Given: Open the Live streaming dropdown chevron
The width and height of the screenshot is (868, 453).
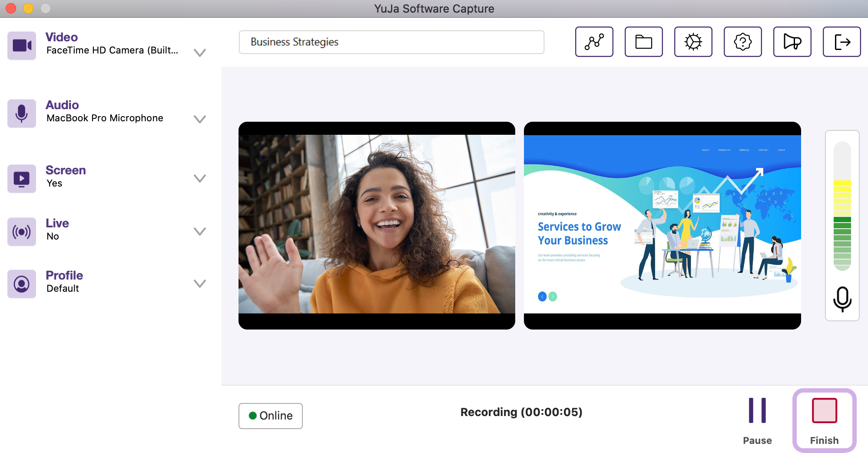Looking at the screenshot, I should click(199, 231).
